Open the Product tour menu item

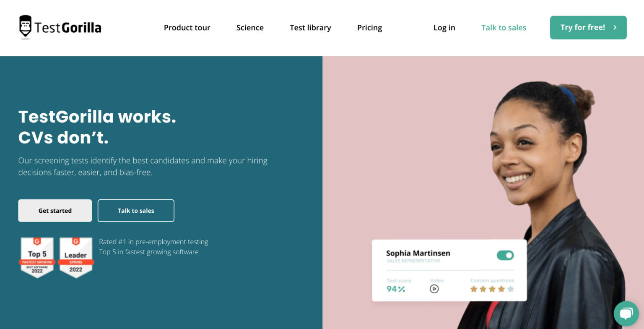pyautogui.click(x=187, y=28)
